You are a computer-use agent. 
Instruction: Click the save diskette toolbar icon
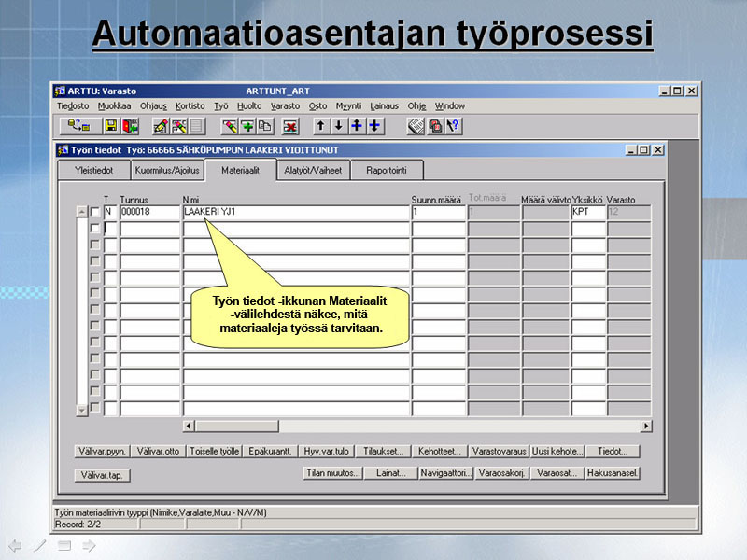[110, 126]
